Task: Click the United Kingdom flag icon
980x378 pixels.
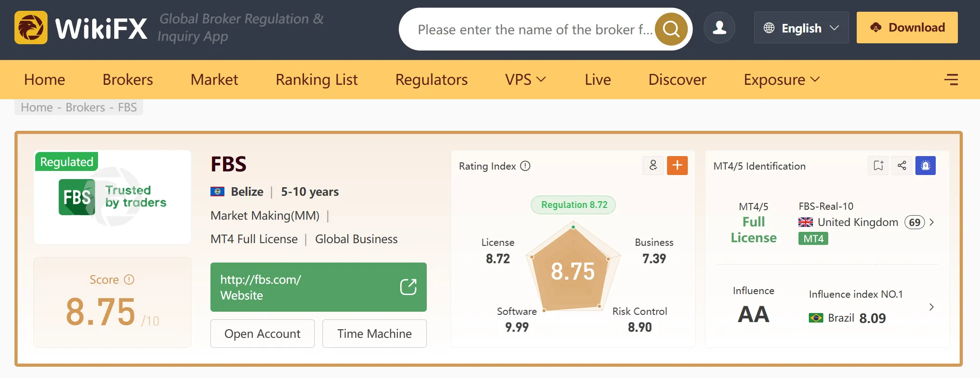Action: (x=806, y=222)
